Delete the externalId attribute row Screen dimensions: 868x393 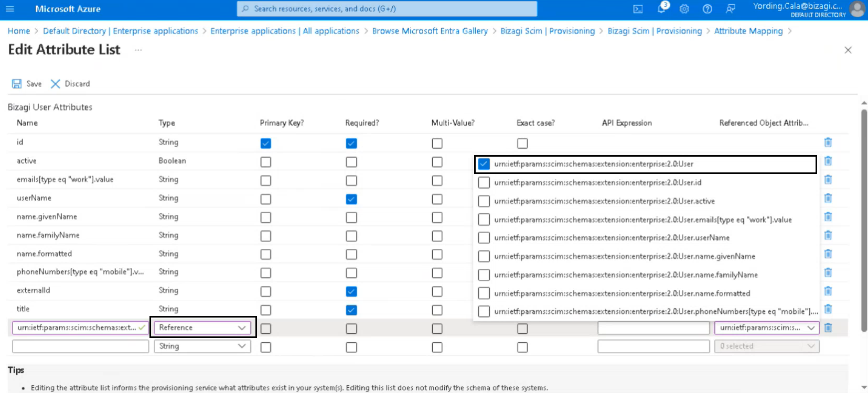(828, 291)
